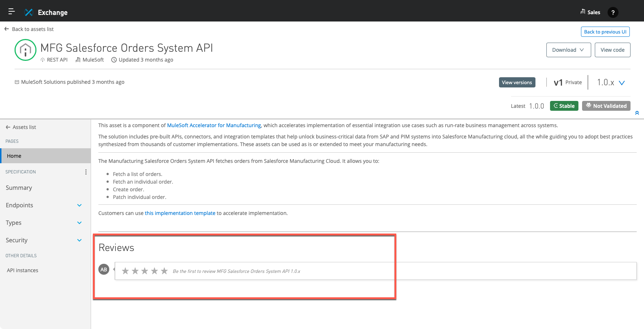Click the published calendar icon
Screen dimensions: 644x329
click(x=17, y=82)
